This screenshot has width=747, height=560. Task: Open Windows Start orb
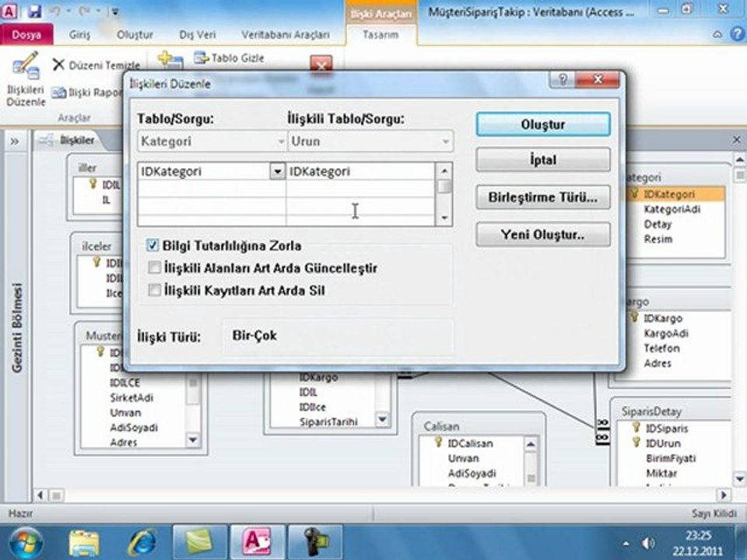click(25, 542)
